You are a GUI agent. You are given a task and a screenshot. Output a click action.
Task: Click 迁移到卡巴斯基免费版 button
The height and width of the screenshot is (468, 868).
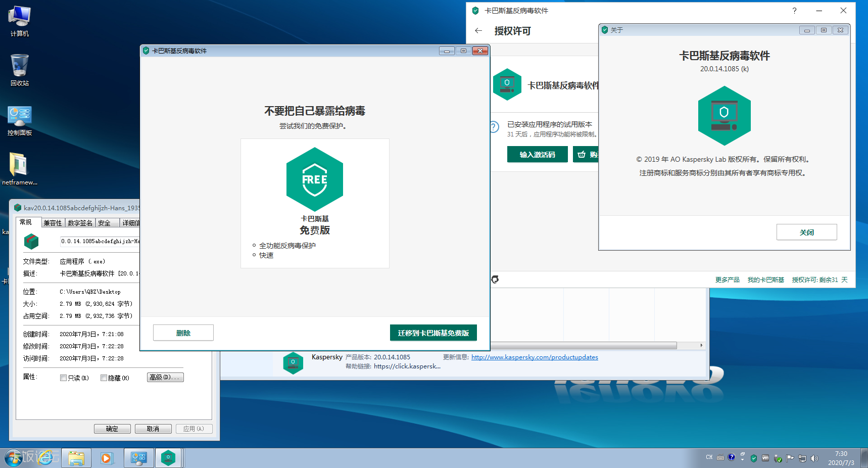tap(433, 333)
